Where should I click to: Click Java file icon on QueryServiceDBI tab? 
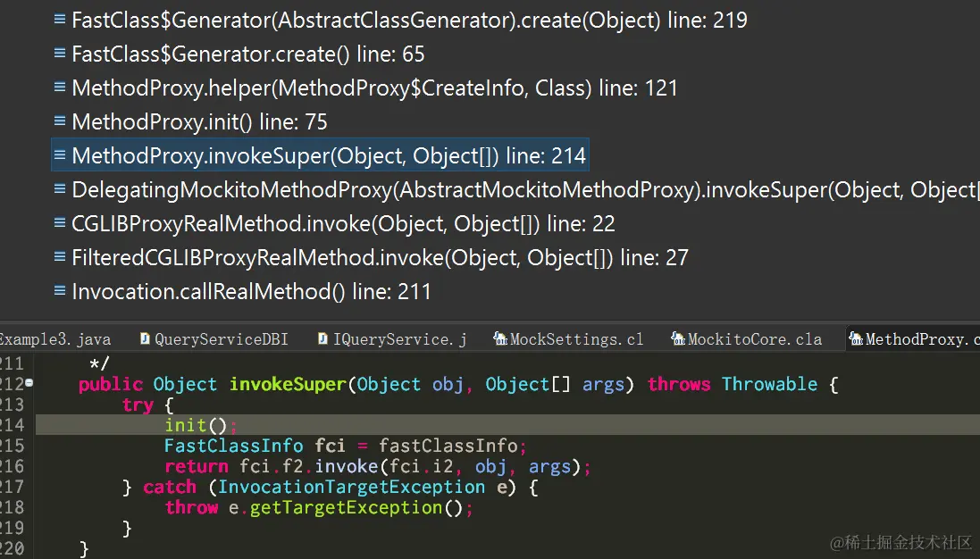point(145,338)
